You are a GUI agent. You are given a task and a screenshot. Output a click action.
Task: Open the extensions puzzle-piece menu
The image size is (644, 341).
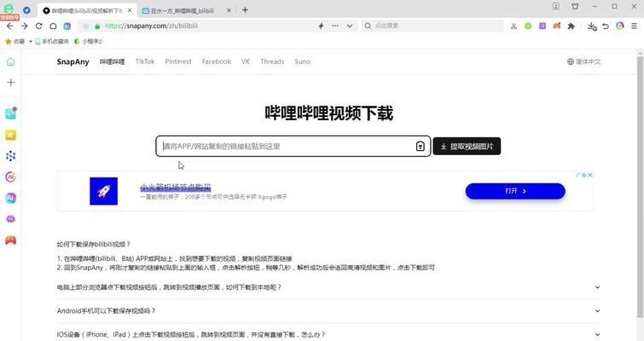(571, 26)
